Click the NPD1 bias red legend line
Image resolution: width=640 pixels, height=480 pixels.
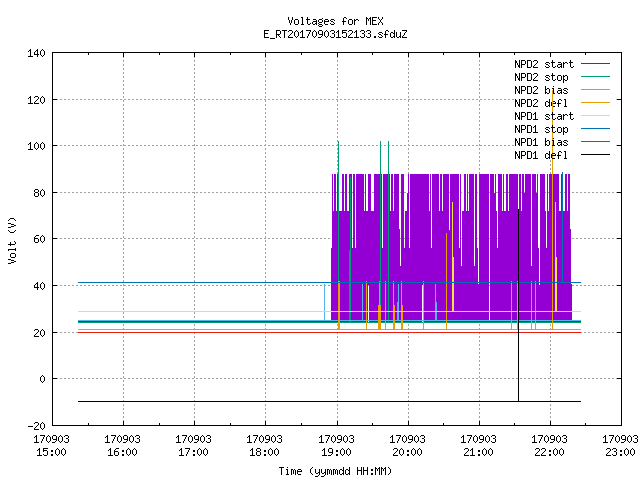(595, 142)
